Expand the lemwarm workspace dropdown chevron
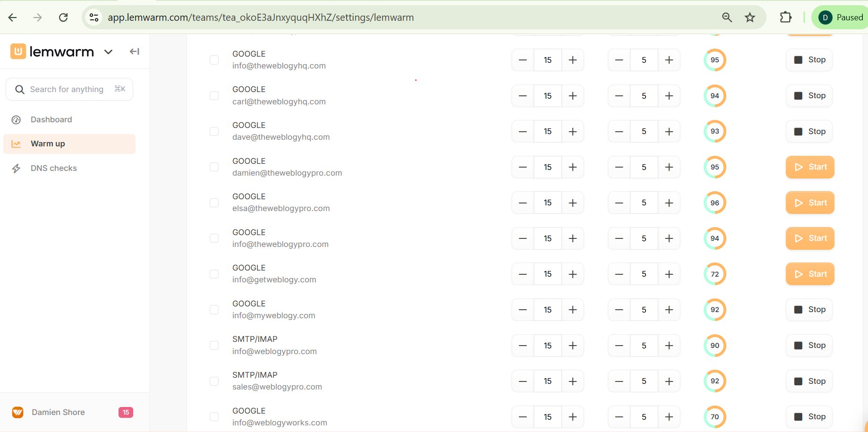The width and height of the screenshot is (868, 432). pos(108,52)
